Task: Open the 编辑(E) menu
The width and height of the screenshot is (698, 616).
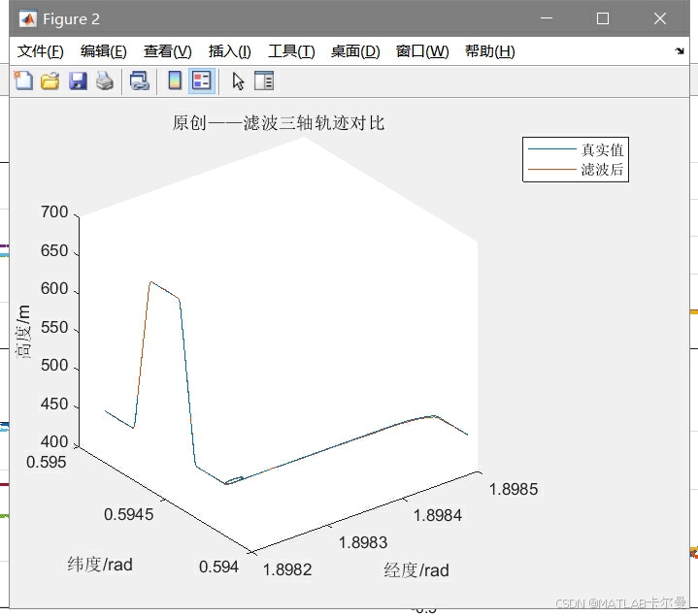Action: click(x=104, y=51)
